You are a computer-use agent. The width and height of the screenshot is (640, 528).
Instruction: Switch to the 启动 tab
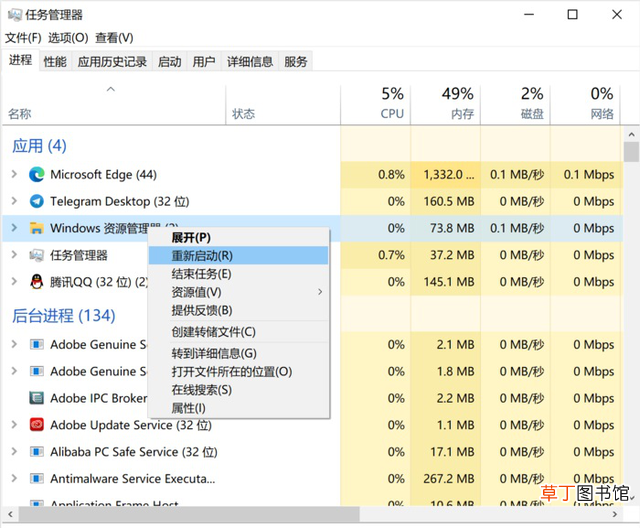click(170, 62)
